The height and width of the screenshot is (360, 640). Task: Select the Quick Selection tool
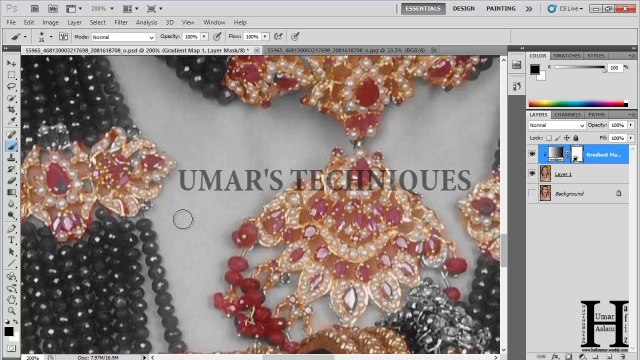(x=11, y=98)
